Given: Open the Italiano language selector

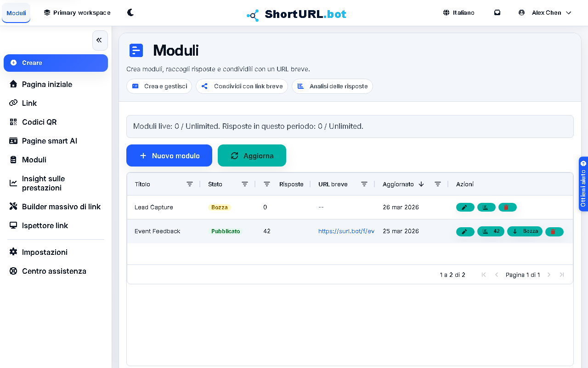Looking at the screenshot, I should tap(458, 12).
